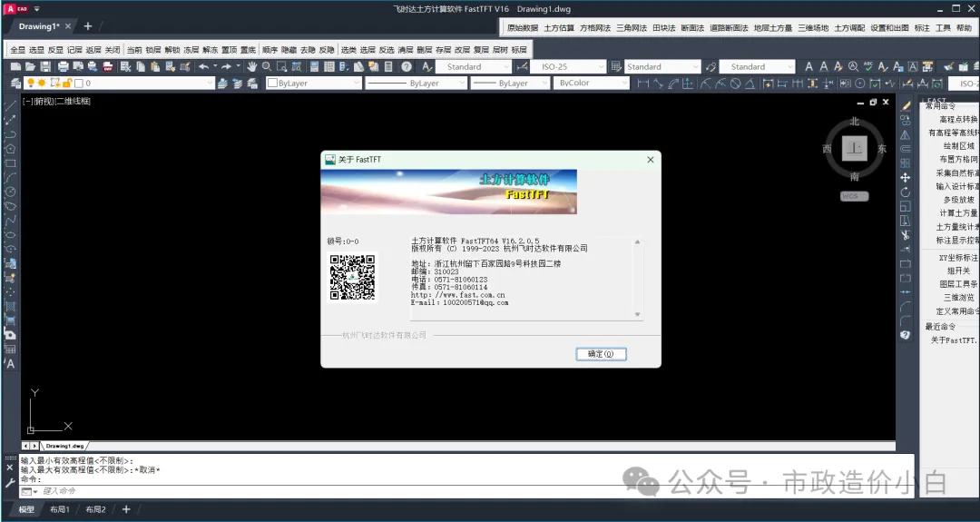Select the Erase tool atop right toolbar
Image resolution: width=980 pixels, height=522 pixels.
pos(905,105)
